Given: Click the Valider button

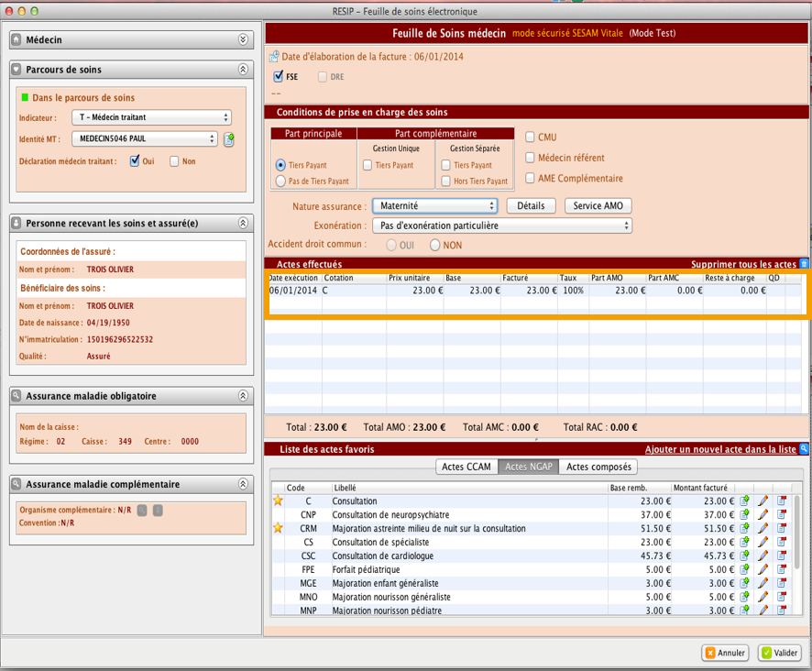Looking at the screenshot, I should click(x=779, y=654).
